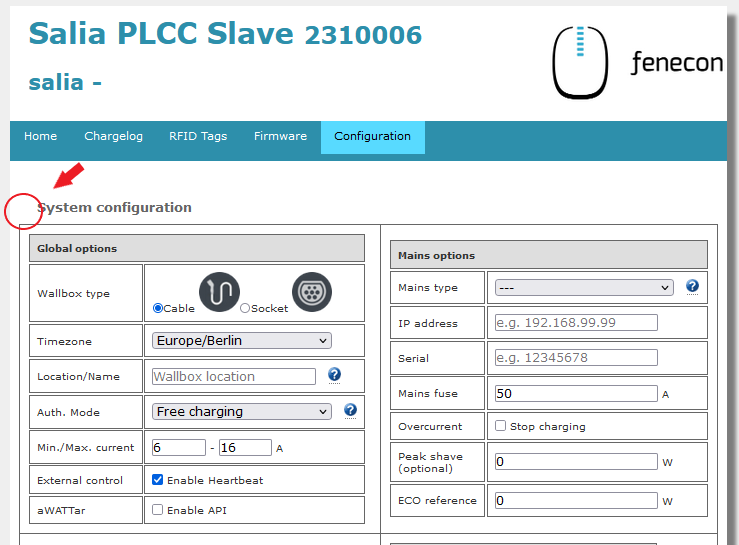The height and width of the screenshot is (545, 739).
Task: Open the Timezone Europe/Berlin dropdown
Action: [x=241, y=340]
